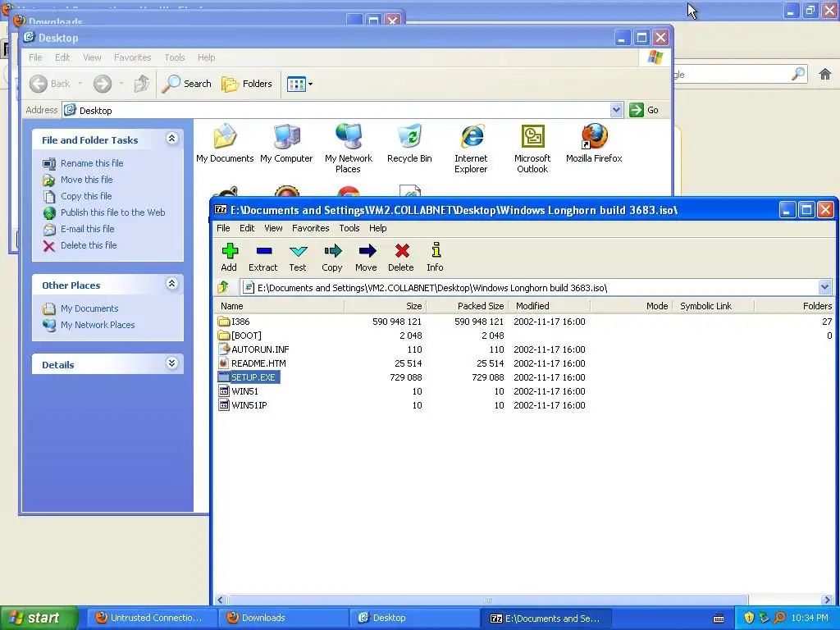Open the Forward button history dropdown arrow

point(121,84)
